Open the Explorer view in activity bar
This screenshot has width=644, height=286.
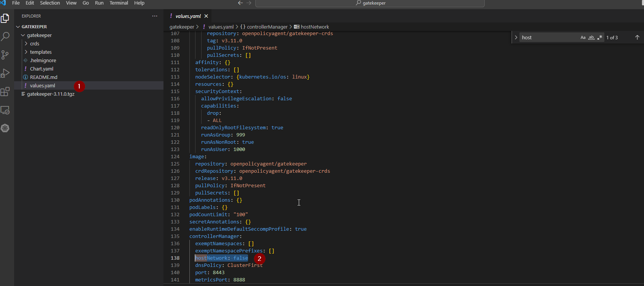point(5,18)
